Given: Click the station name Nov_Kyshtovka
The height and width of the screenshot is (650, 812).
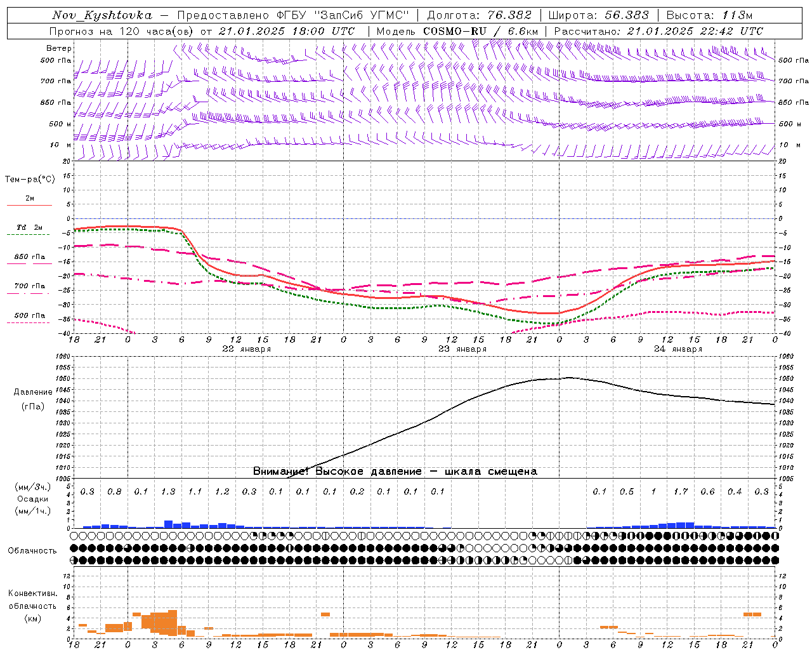Looking at the screenshot, I should tap(102, 15).
